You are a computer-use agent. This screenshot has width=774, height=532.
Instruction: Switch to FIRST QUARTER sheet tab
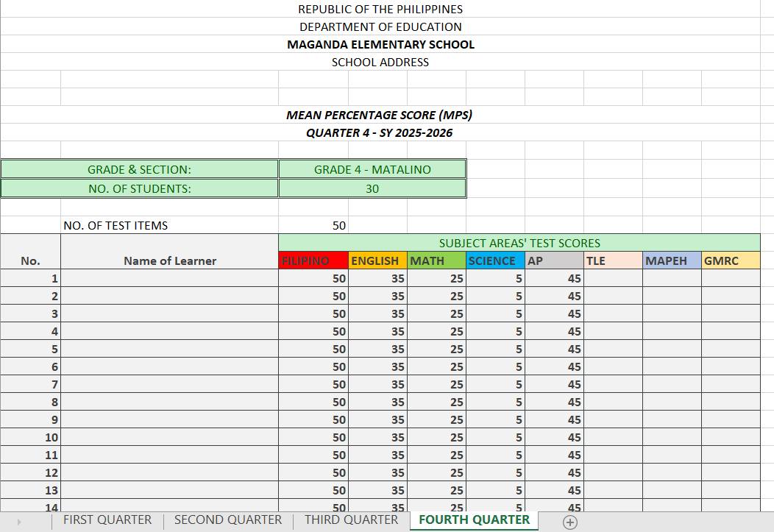tap(107, 520)
